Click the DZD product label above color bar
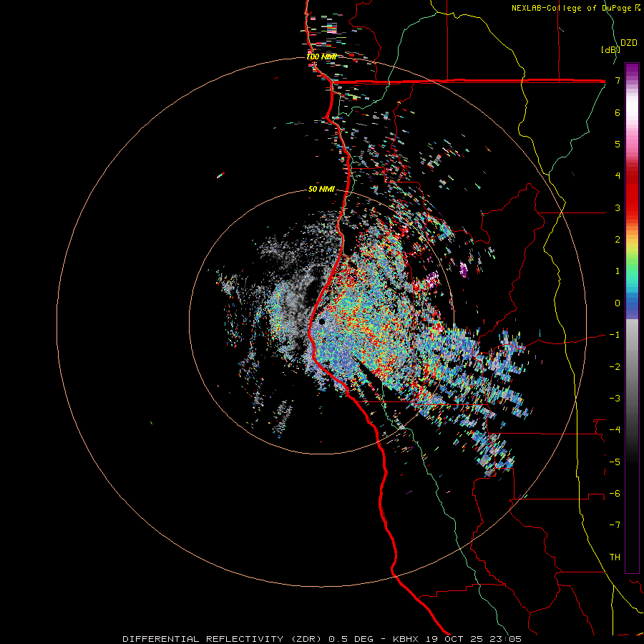 pyautogui.click(x=629, y=43)
